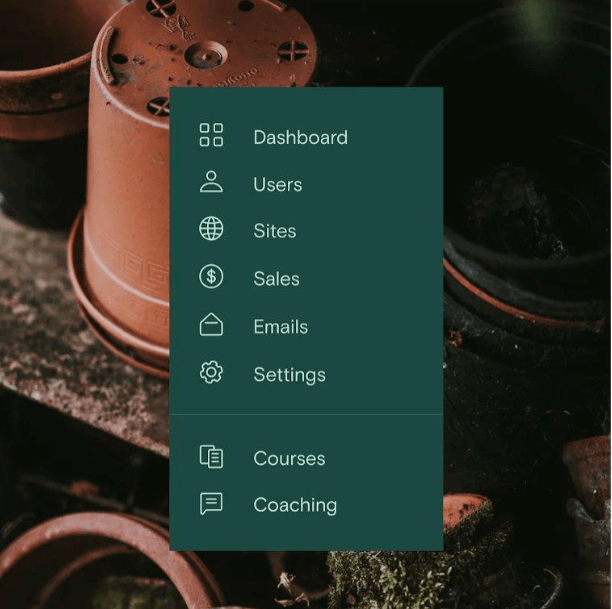This screenshot has height=609, width=612.
Task: Open the Coaching section
Action: (x=295, y=505)
